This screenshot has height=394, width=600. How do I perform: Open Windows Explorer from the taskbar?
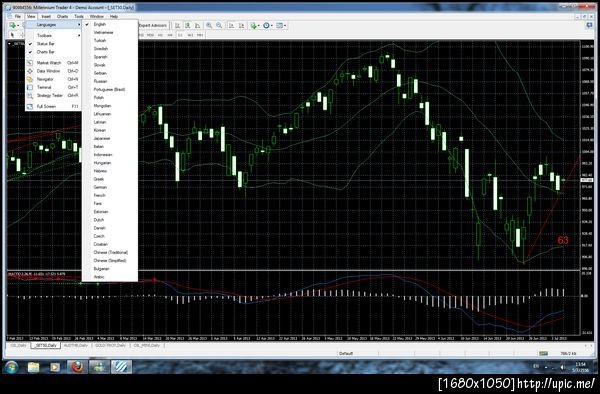[34, 367]
